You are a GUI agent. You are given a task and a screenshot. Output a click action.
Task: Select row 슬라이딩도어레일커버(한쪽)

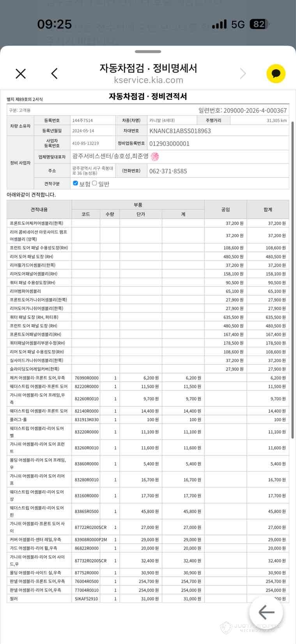(x=148, y=369)
